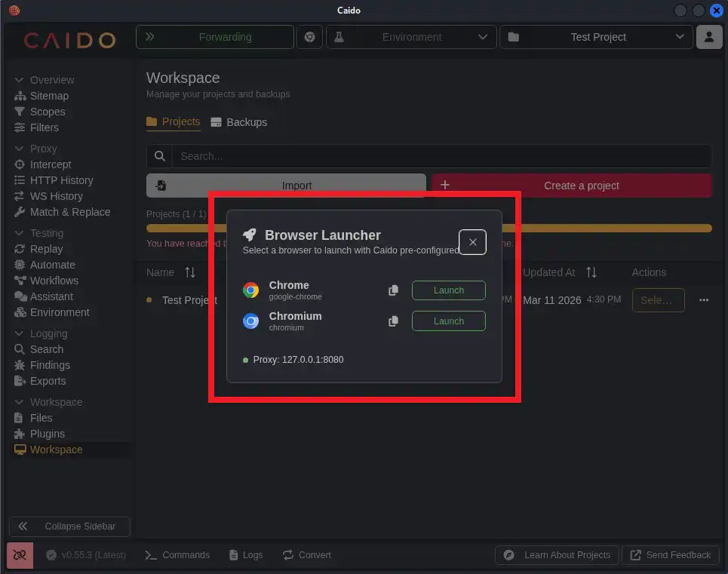Click the browser icon beside Forwarding
The width and height of the screenshot is (728, 574).
[x=309, y=37]
